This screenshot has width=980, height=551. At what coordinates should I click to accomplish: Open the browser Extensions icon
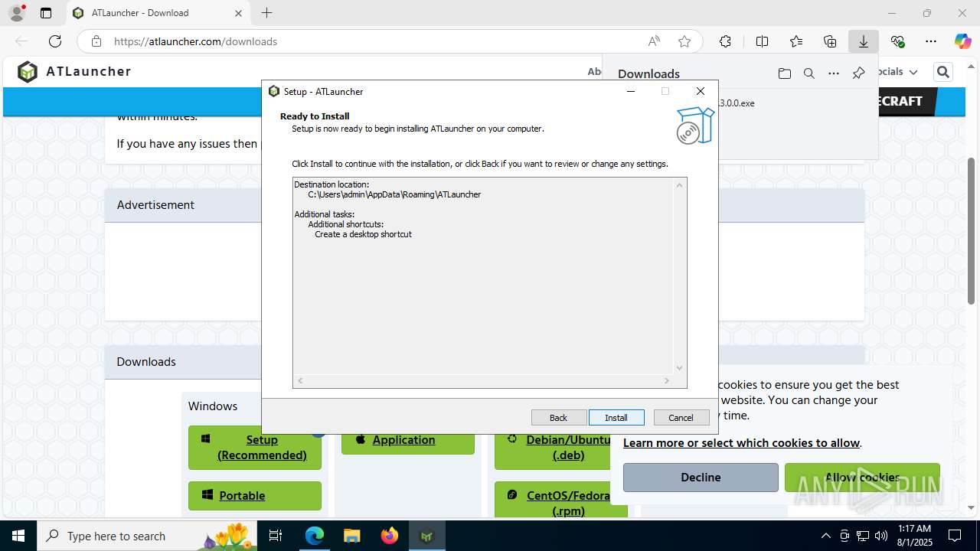[725, 41]
